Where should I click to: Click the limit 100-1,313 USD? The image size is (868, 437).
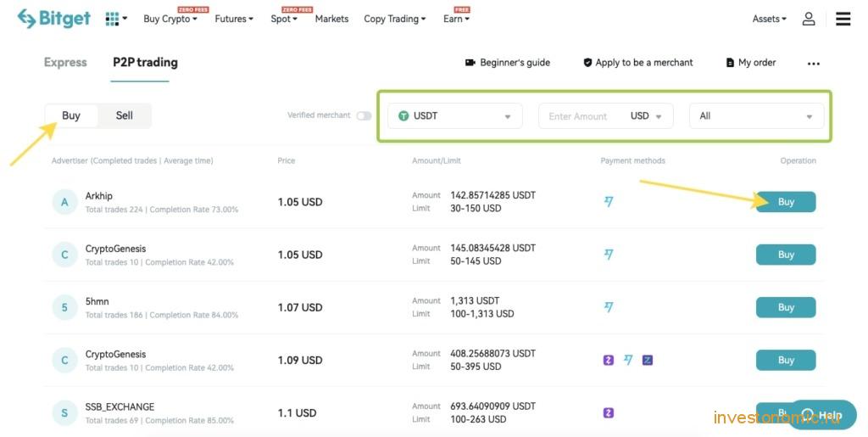coord(481,314)
